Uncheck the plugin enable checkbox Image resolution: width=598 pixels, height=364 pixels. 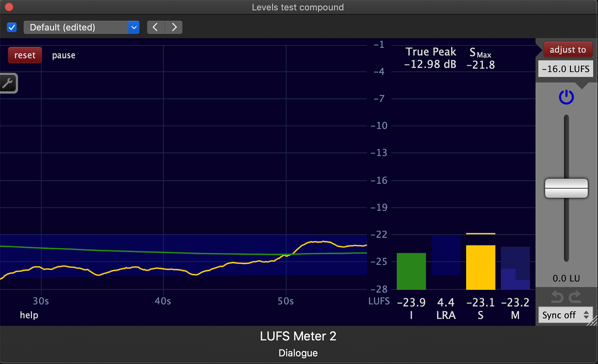tap(12, 27)
